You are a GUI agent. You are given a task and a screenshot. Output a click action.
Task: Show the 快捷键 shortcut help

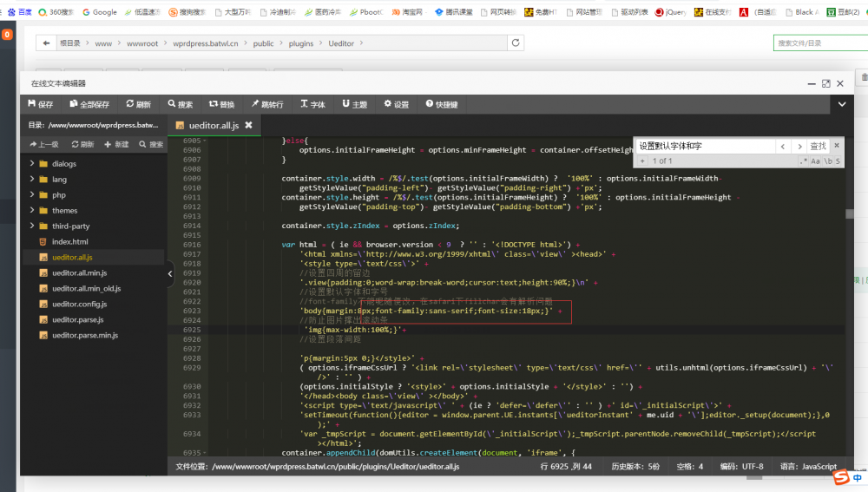pyautogui.click(x=441, y=104)
